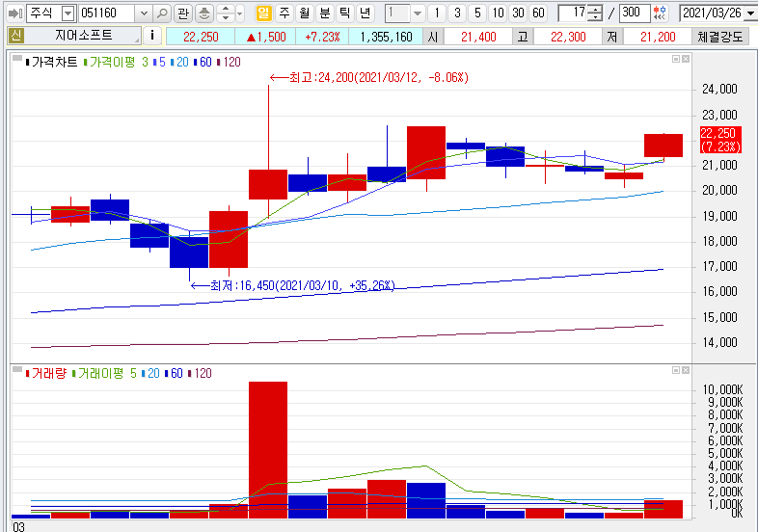The image size is (758, 532).
Task: Switch to the 분 minute period
Action: tap(324, 13)
